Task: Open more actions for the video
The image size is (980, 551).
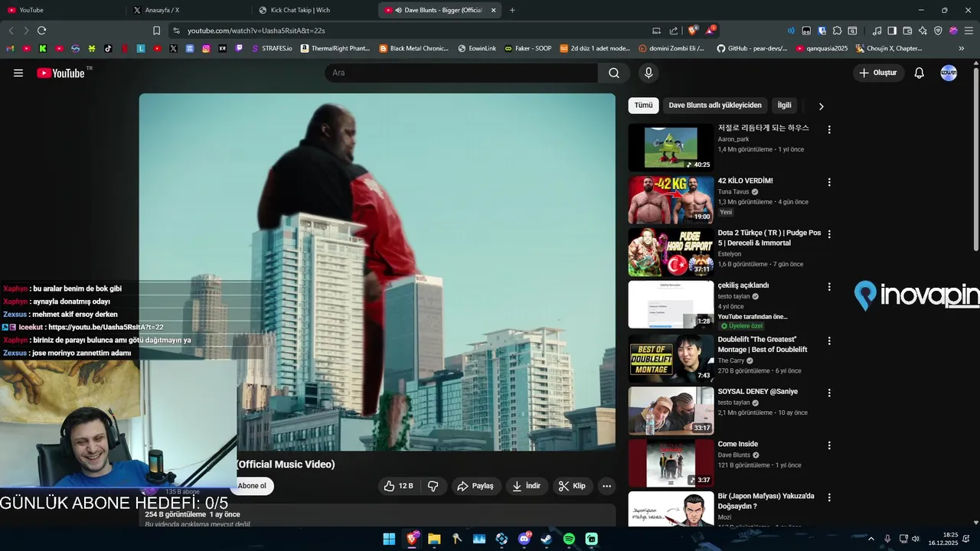Action: pos(606,486)
